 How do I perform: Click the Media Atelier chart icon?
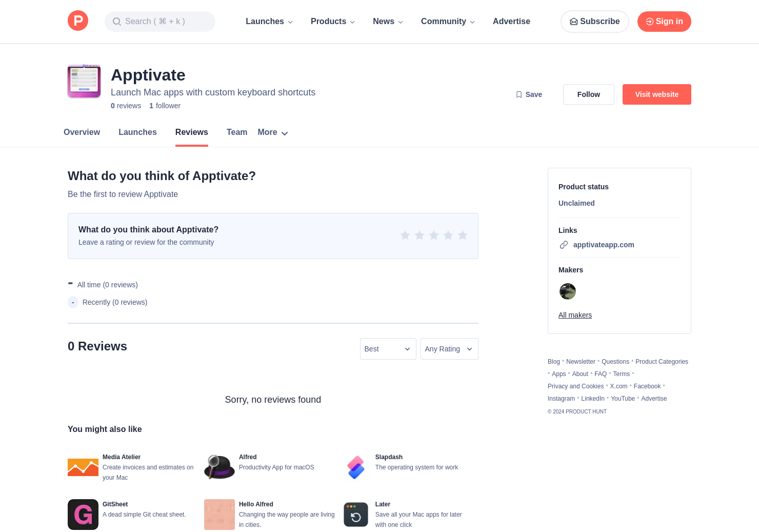coord(83,467)
